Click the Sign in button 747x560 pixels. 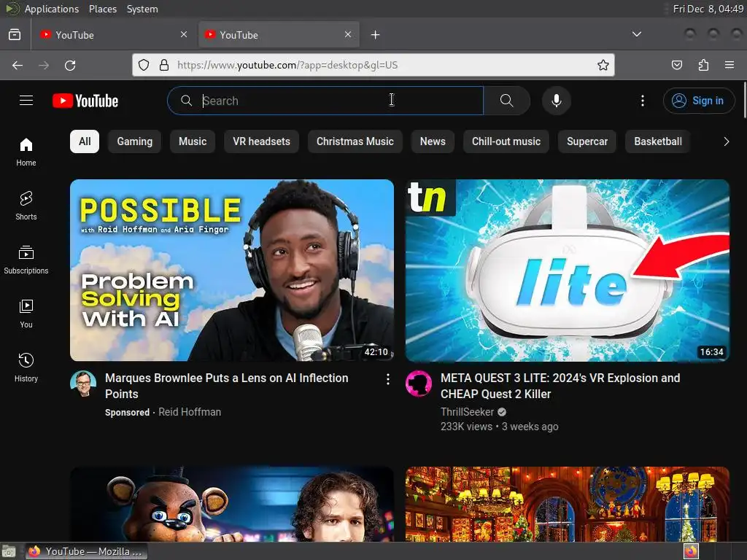[699, 101]
